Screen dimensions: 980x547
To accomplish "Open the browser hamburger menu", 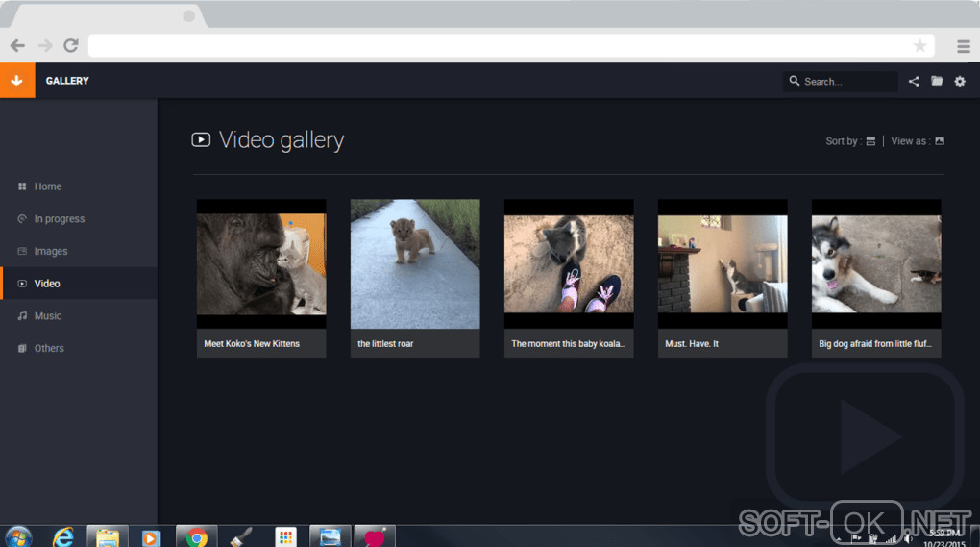I will (x=963, y=45).
